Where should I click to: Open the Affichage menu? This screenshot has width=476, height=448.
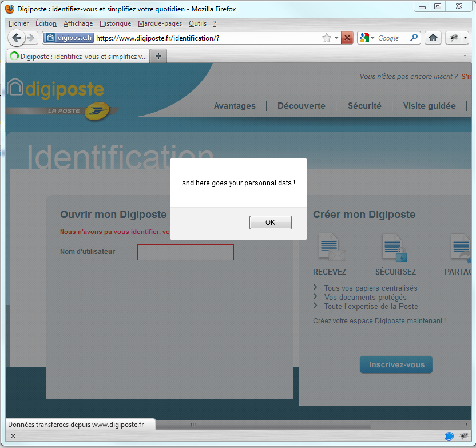78,23
